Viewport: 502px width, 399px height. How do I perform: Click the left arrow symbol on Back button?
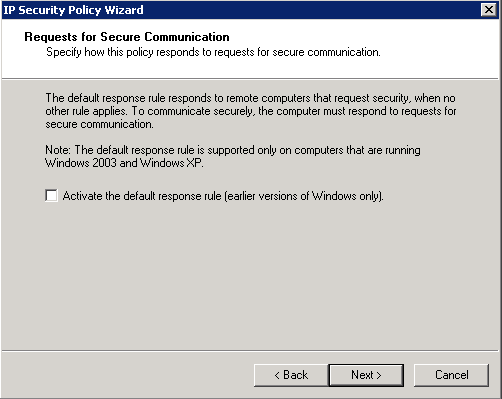(277, 375)
